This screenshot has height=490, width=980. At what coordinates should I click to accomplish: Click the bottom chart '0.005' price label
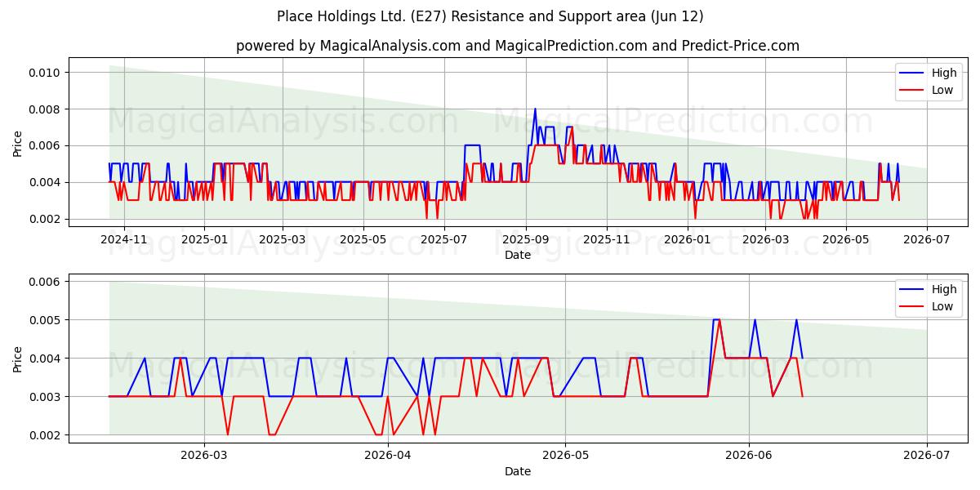coord(45,320)
